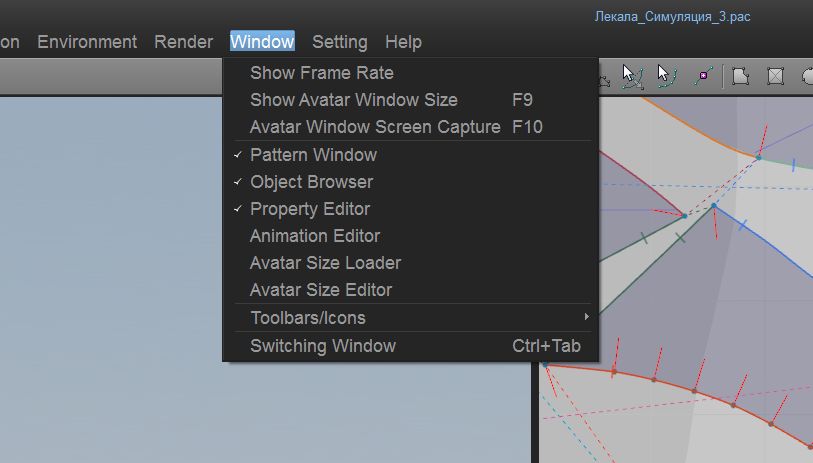Screen dimensions: 813x463
Task: Open the Setting menu
Action: click(x=340, y=42)
